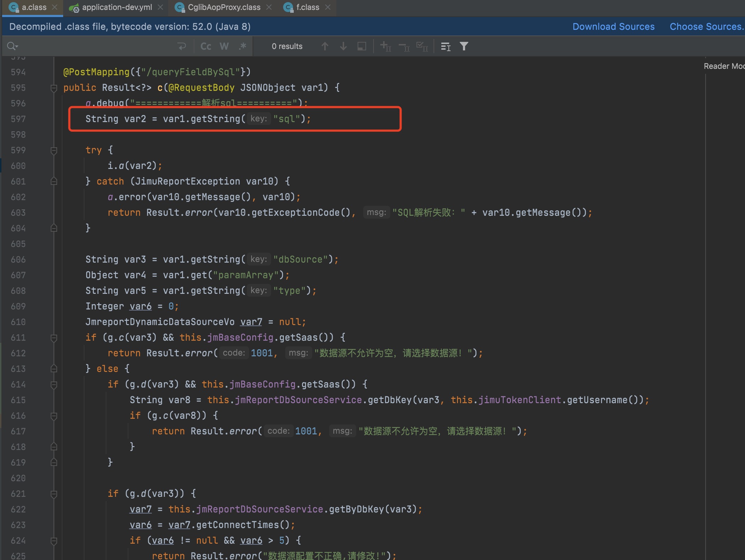Go to previous search occurrence arrow
Screen dimensions: 745x560
coord(325,46)
